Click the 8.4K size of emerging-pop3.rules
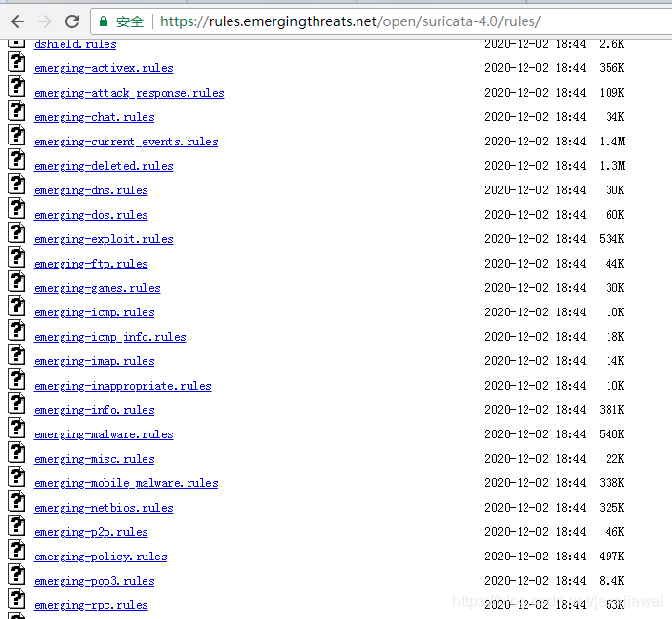Viewport: 672px width, 619px height. [611, 581]
